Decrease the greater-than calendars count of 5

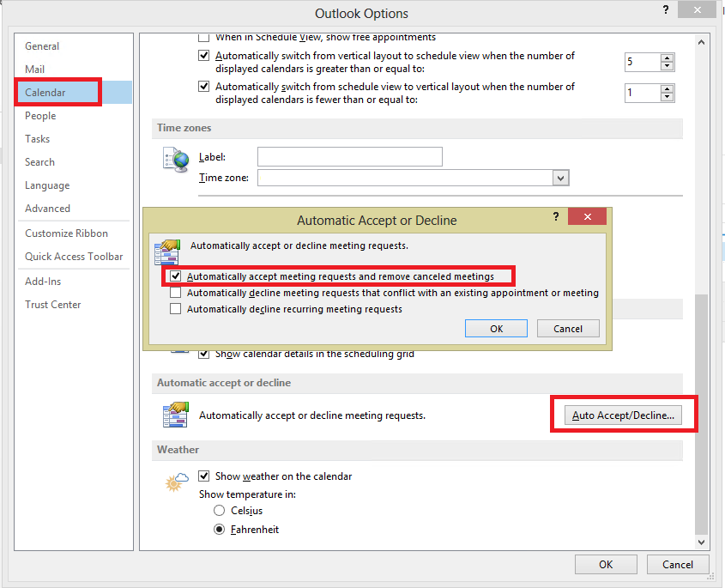pos(667,66)
